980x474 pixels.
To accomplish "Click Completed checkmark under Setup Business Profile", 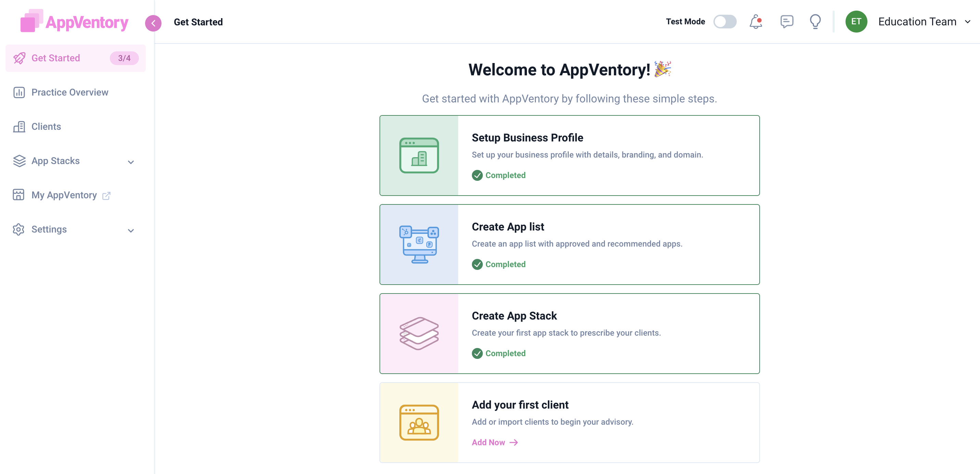I will 477,175.
